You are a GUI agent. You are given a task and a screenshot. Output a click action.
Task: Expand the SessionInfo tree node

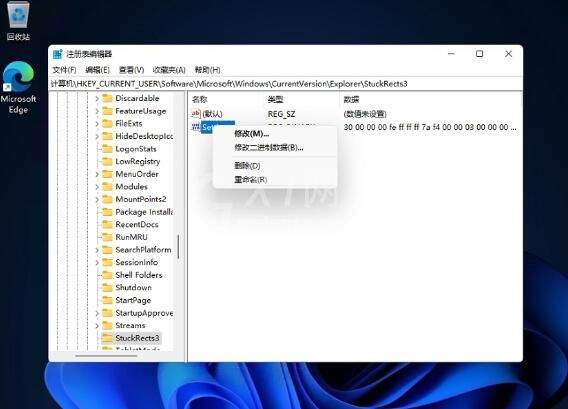pyautogui.click(x=97, y=263)
